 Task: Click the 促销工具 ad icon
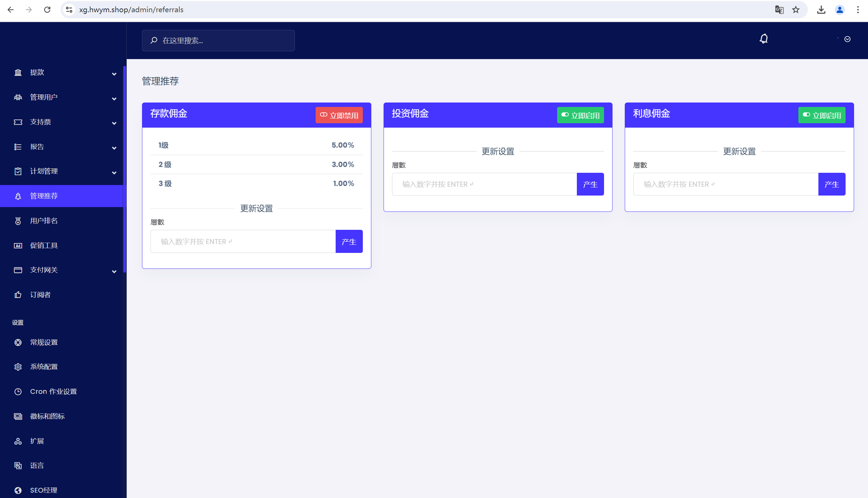(18, 245)
